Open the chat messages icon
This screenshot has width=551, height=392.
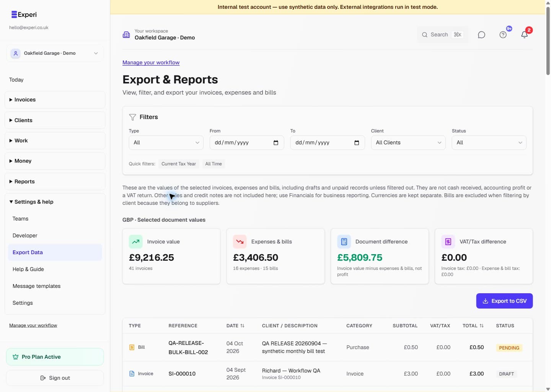point(481,35)
